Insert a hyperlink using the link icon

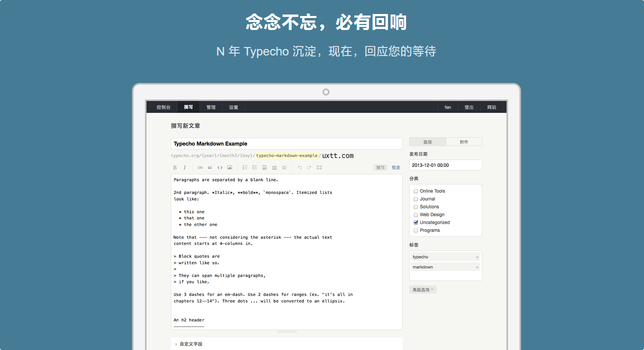point(200,167)
